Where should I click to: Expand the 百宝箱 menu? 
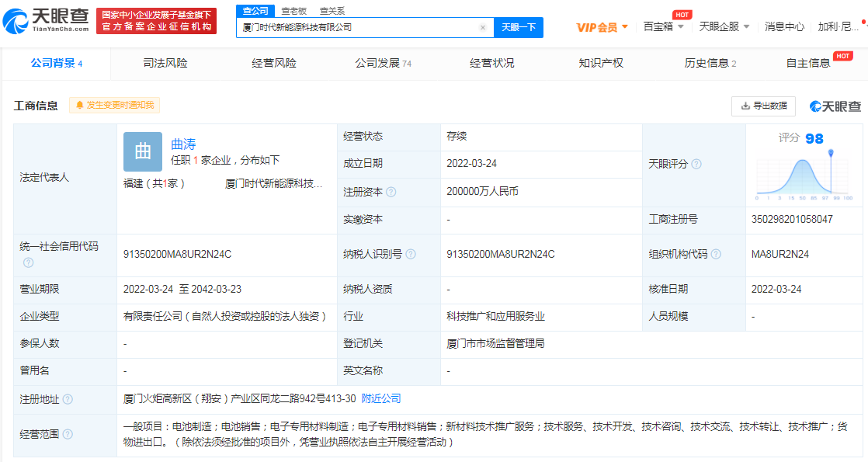(x=663, y=26)
